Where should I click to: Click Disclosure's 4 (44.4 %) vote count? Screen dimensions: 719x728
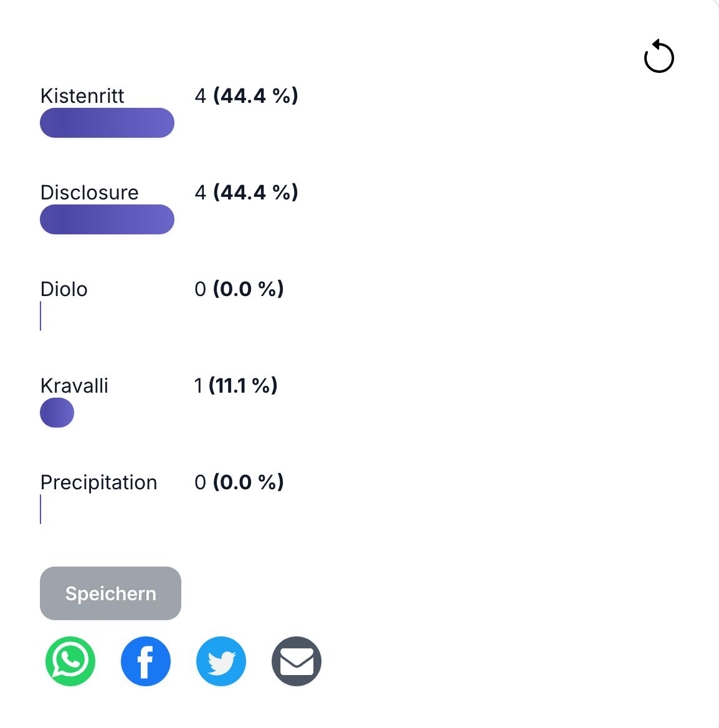click(246, 193)
